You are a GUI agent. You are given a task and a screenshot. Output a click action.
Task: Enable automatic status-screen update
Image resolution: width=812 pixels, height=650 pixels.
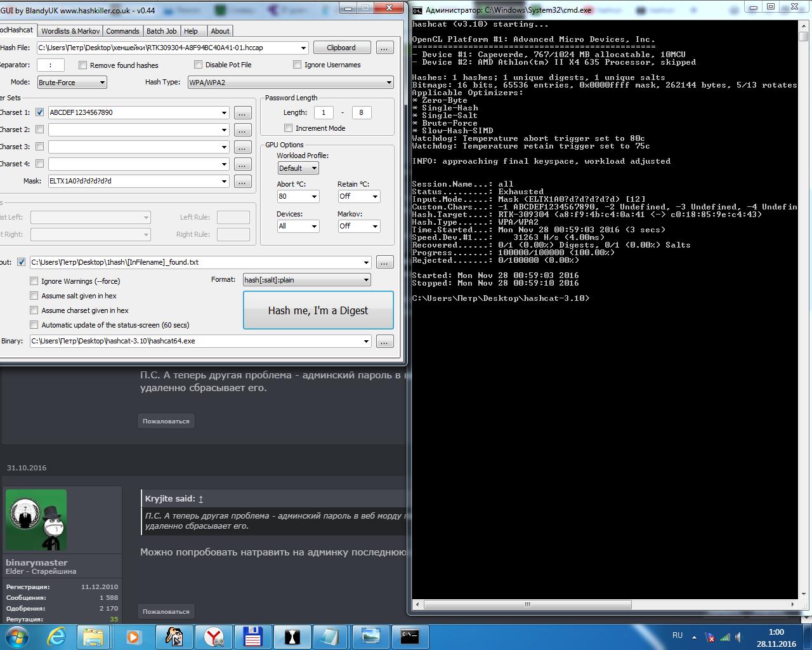[x=34, y=324]
